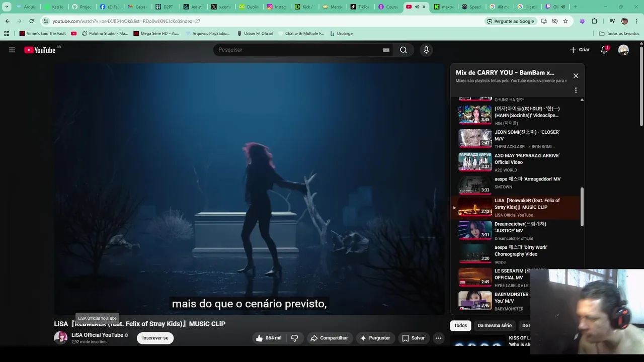
Task: Open YouTube notifications bell
Action: pos(604,50)
